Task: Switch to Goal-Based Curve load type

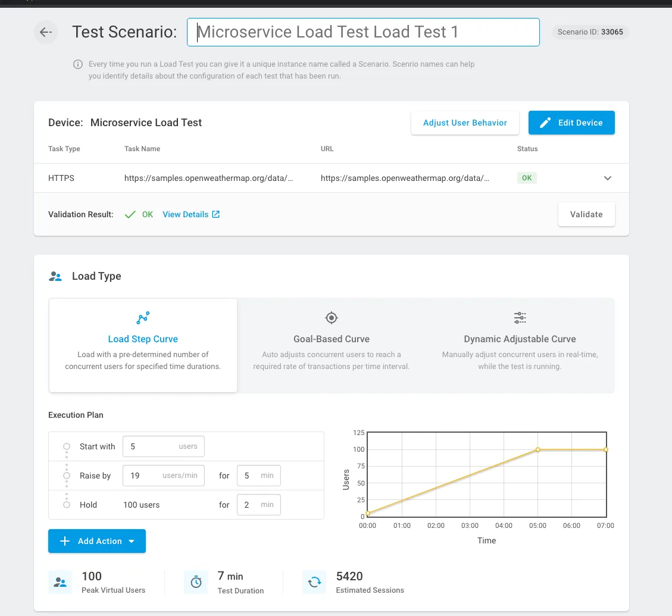Action: [332, 346]
